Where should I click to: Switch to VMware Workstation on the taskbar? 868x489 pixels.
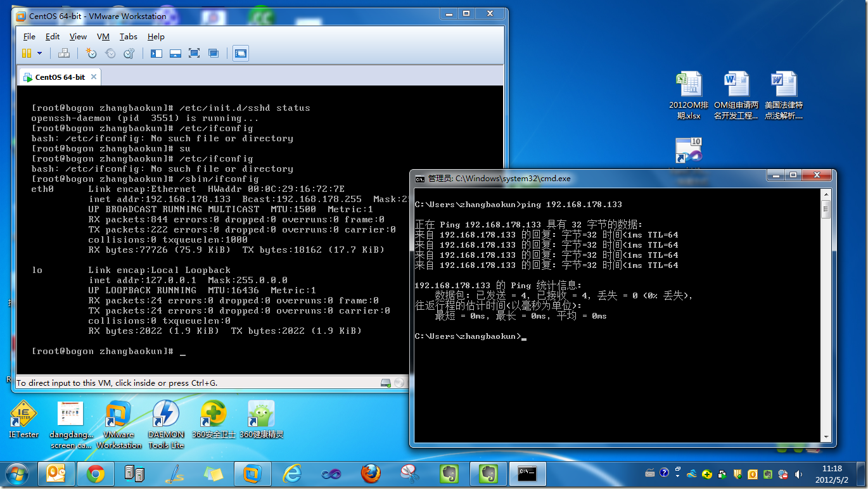[252, 473]
